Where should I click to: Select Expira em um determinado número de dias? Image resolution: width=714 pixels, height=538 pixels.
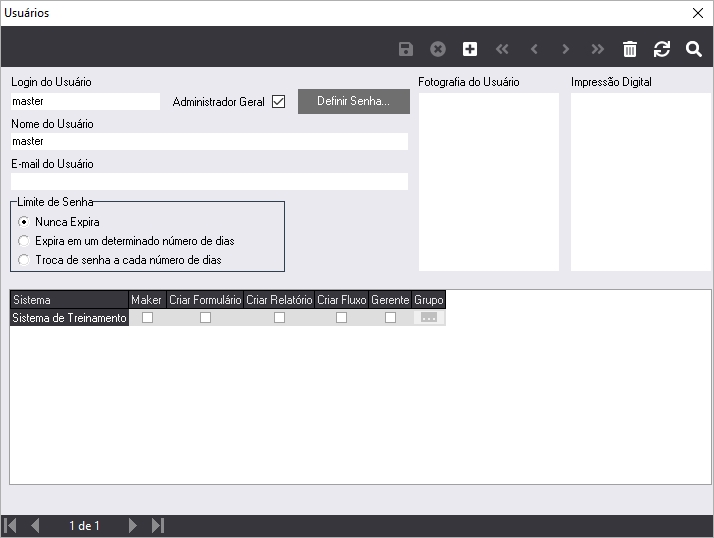[x=24, y=241]
